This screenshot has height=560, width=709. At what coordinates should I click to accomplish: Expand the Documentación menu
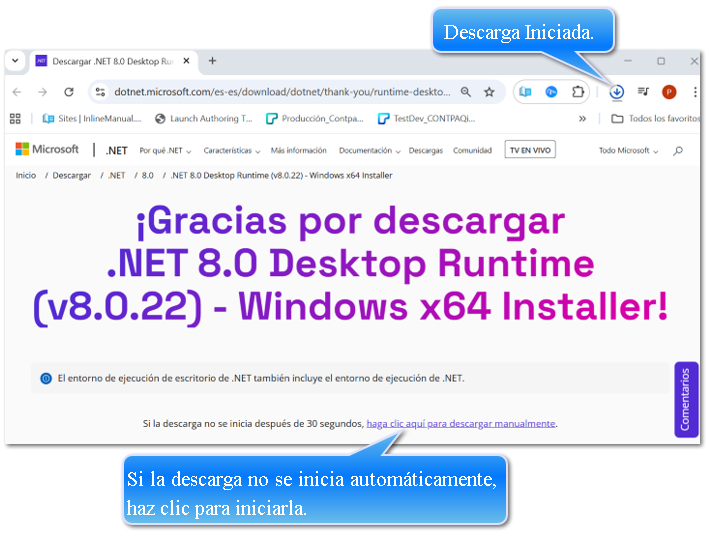point(369,151)
